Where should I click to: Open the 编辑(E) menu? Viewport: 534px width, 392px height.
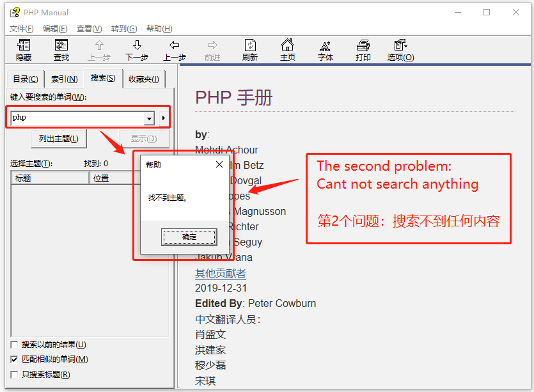point(55,29)
